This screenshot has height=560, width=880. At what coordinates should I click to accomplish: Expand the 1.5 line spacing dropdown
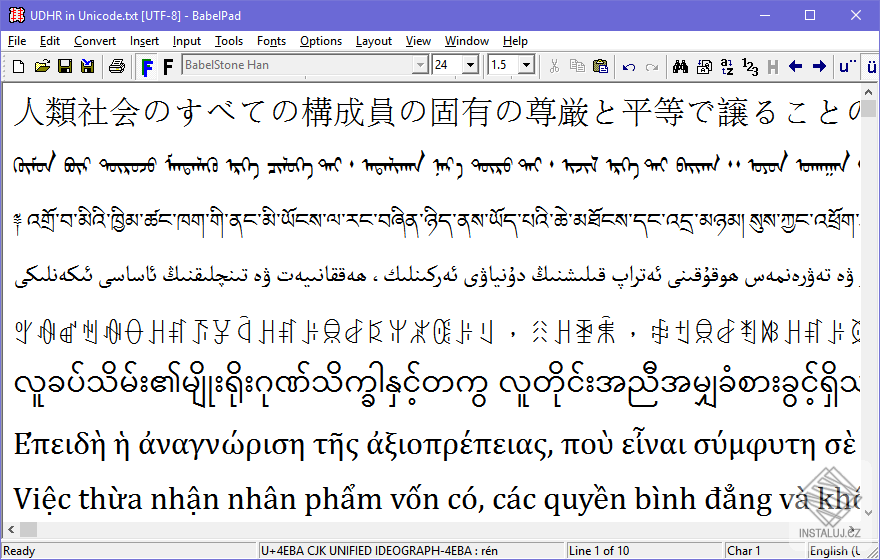coord(525,66)
